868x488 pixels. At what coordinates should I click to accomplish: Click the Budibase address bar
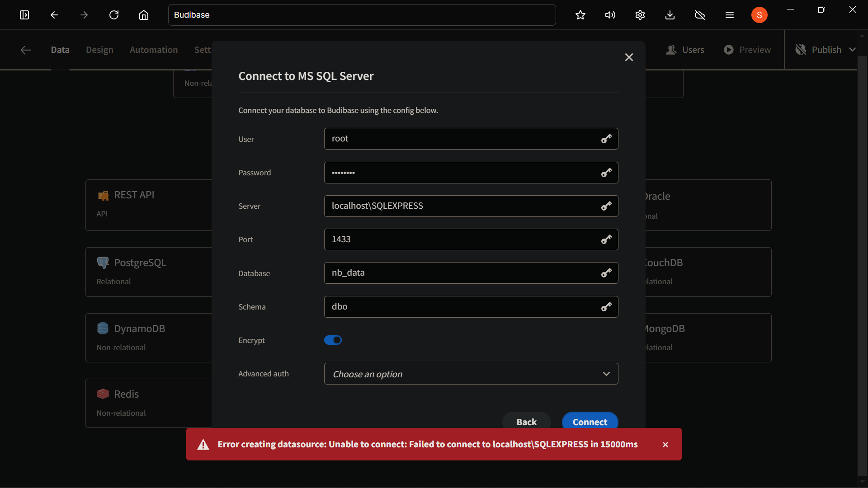pos(362,15)
